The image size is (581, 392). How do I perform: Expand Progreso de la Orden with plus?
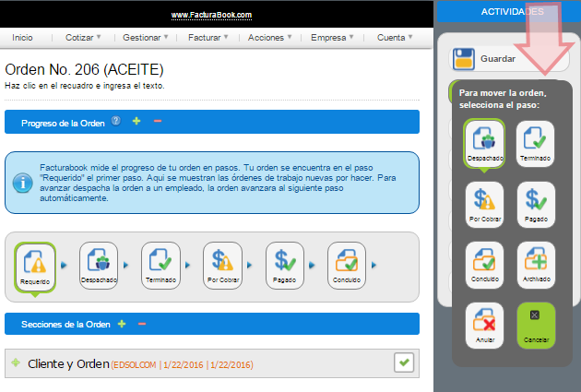click(x=136, y=121)
